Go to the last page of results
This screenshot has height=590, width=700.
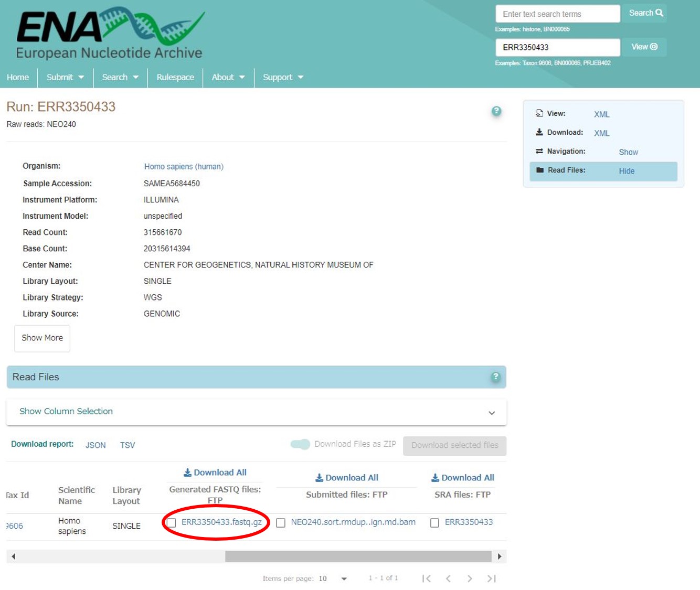coord(491,578)
